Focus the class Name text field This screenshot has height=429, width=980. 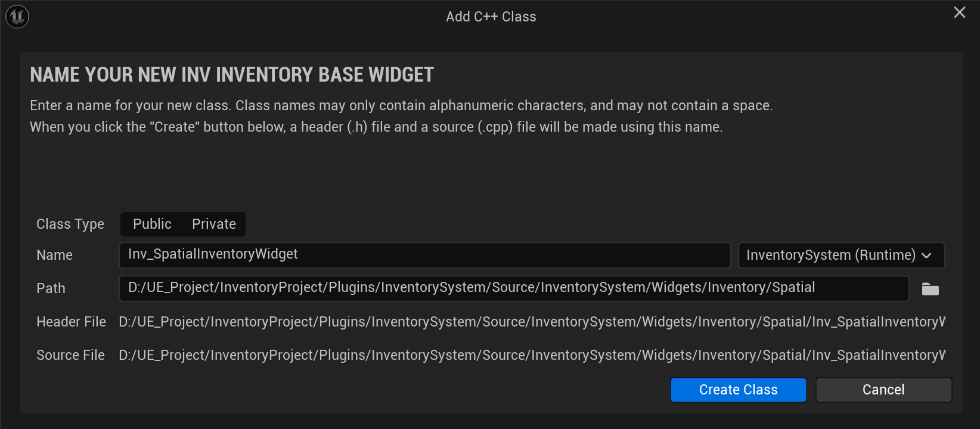(424, 255)
